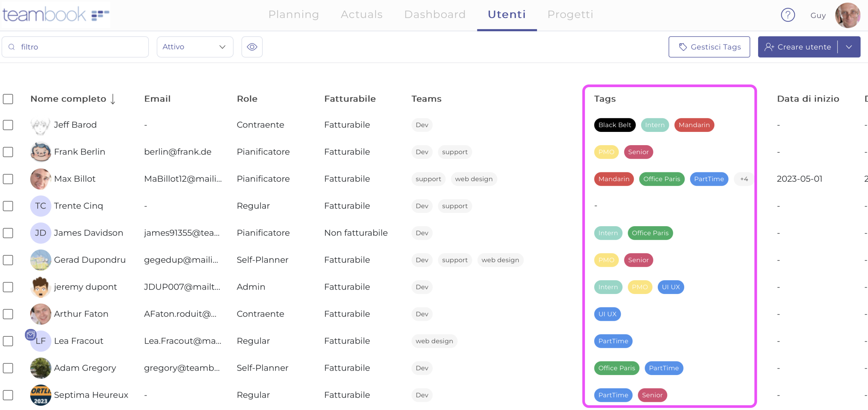Image resolution: width=868 pixels, height=410 pixels.
Task: Click Septima Heureux's profile picture
Action: point(40,395)
